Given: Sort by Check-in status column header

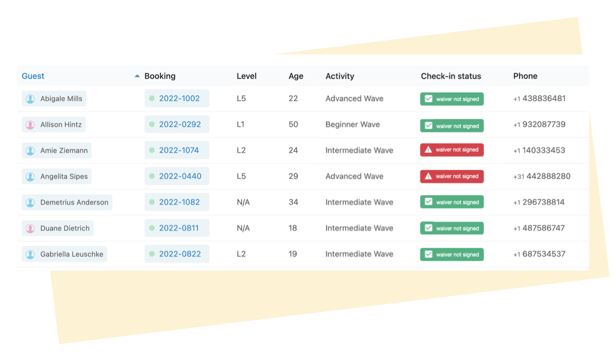Looking at the screenshot, I should tap(451, 76).
